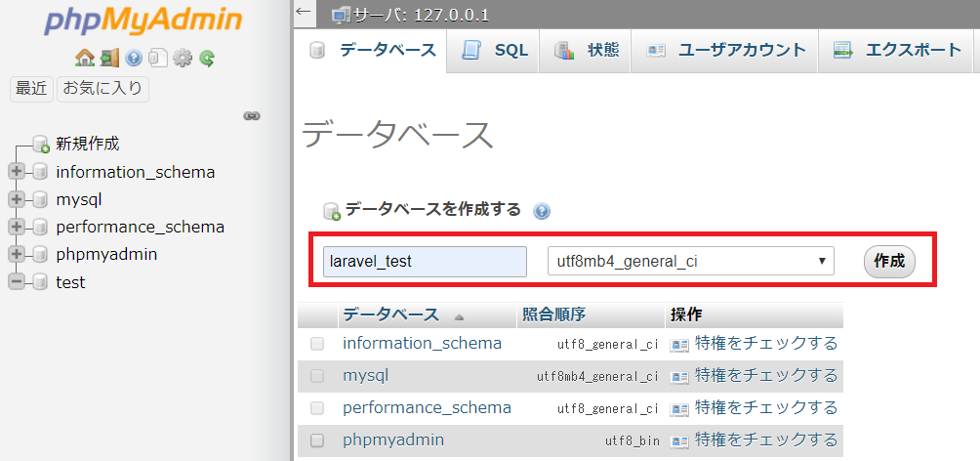Viewport: 980px width, 461px height.
Task: Click the performance_schema database icon in tree
Action: tap(41, 227)
